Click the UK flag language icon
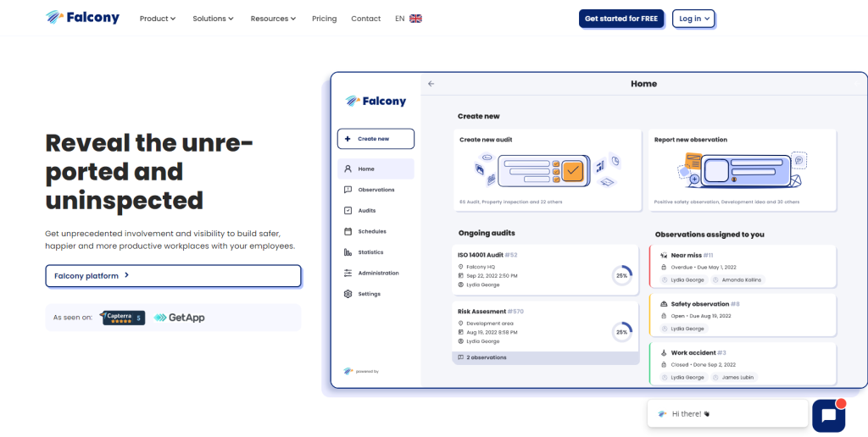 [415, 19]
